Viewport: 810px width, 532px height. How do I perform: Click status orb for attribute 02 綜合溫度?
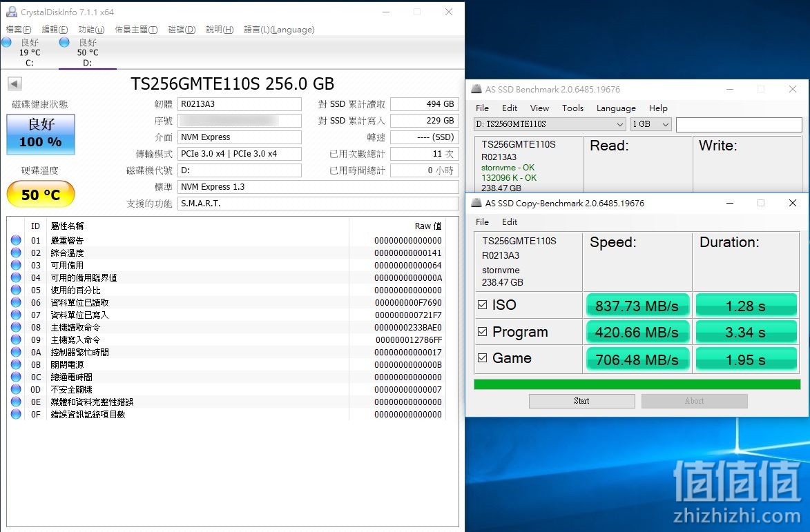pos(16,253)
